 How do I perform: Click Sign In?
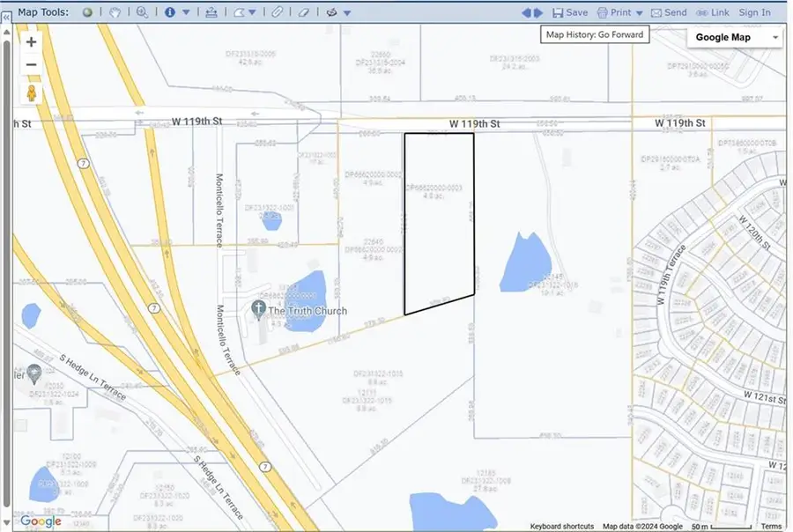tap(755, 12)
